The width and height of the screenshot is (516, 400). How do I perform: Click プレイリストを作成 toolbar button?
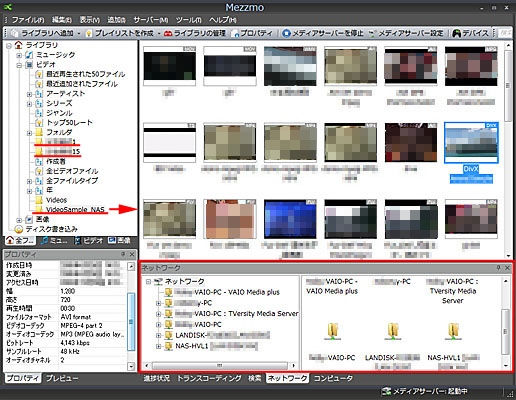[120, 33]
